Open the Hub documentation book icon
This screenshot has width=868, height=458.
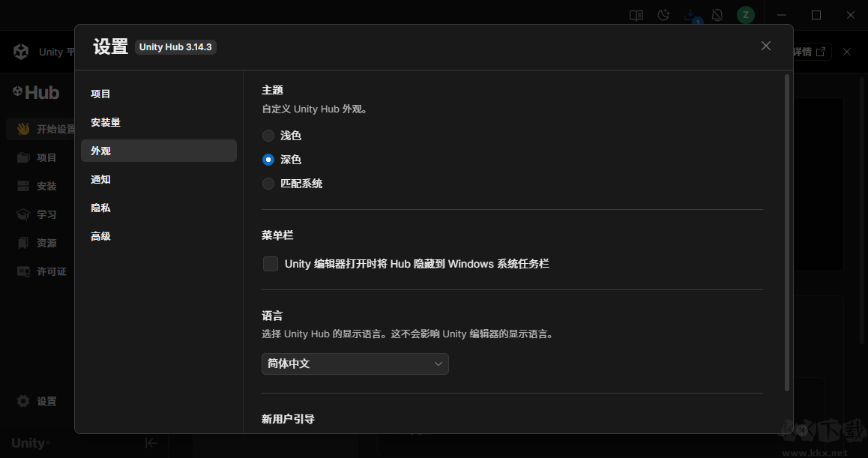tap(636, 14)
